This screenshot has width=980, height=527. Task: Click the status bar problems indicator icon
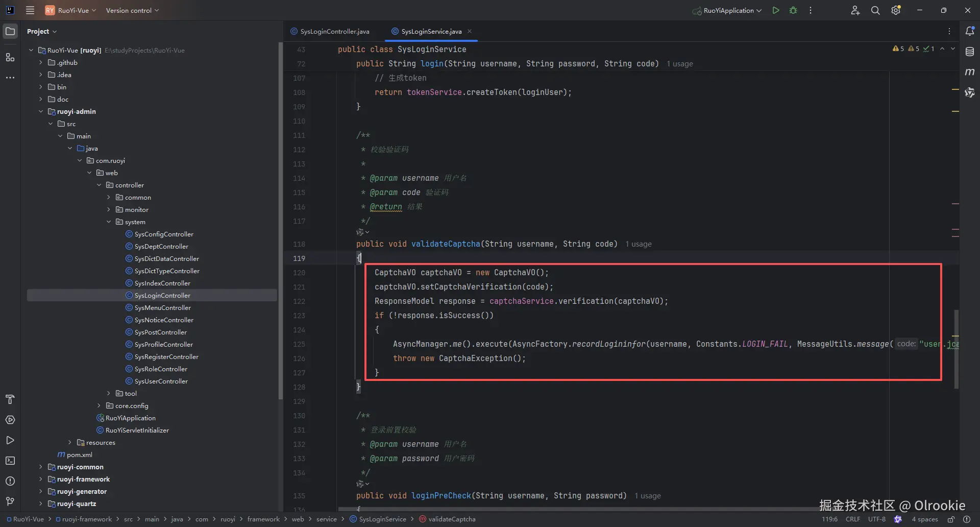click(x=966, y=519)
